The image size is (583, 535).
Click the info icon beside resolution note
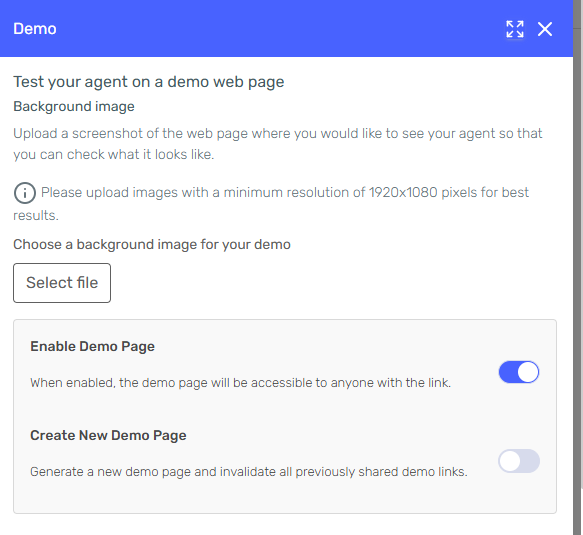pyautogui.click(x=25, y=193)
